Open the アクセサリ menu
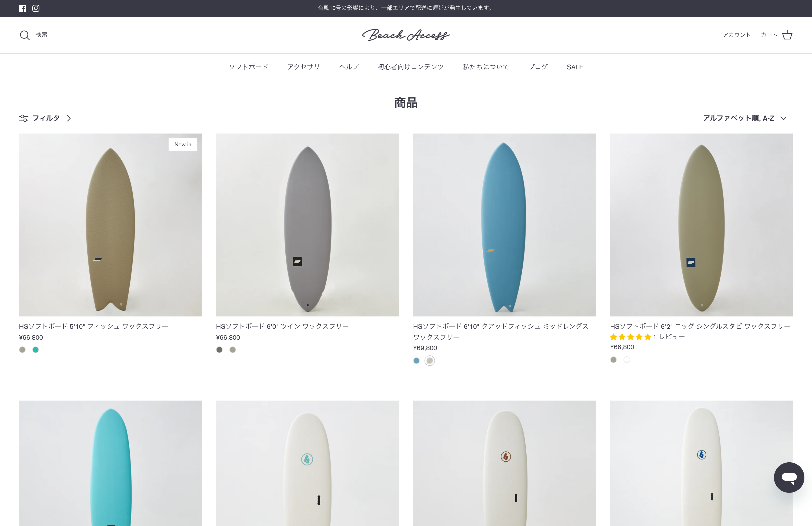Image resolution: width=812 pixels, height=526 pixels. click(303, 67)
